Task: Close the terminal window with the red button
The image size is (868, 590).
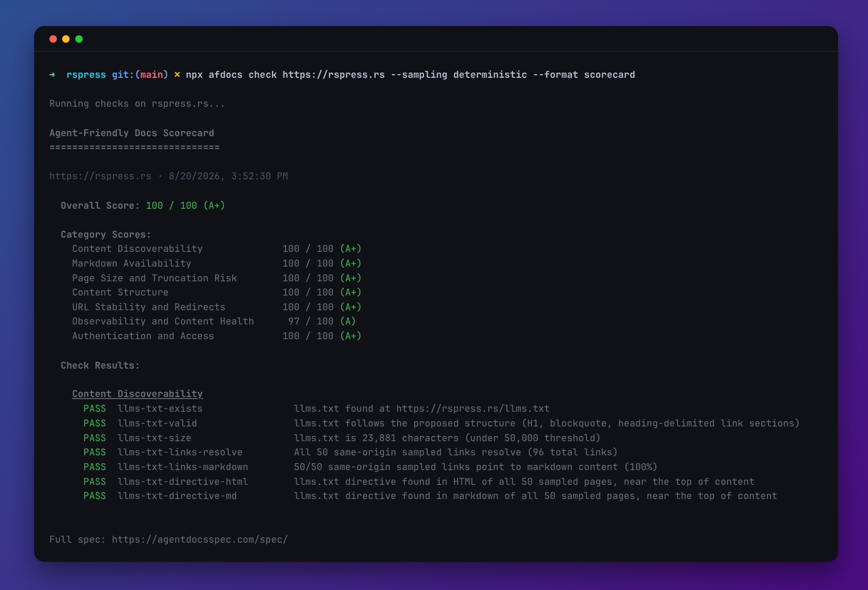Action: pyautogui.click(x=53, y=39)
